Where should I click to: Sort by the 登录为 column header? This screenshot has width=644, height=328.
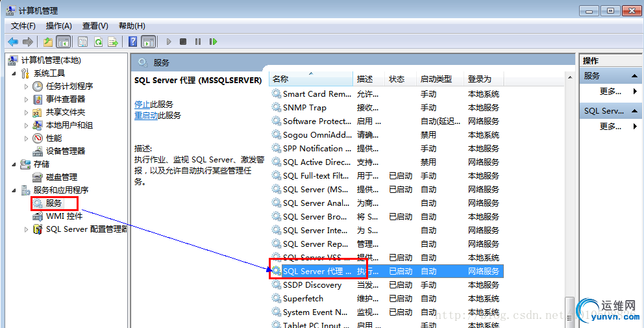click(x=484, y=79)
